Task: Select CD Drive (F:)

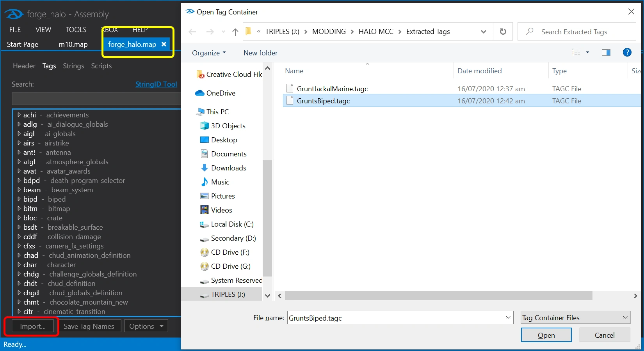Action: pos(224,252)
